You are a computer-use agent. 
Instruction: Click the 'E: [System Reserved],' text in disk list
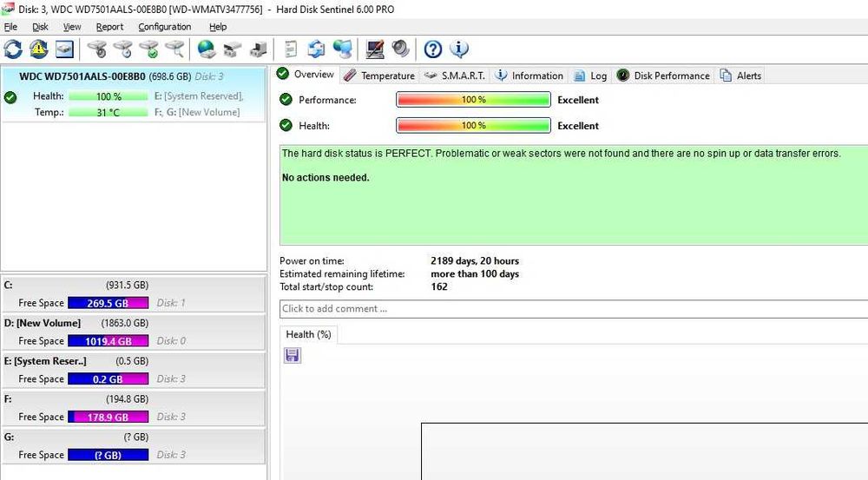click(x=199, y=96)
